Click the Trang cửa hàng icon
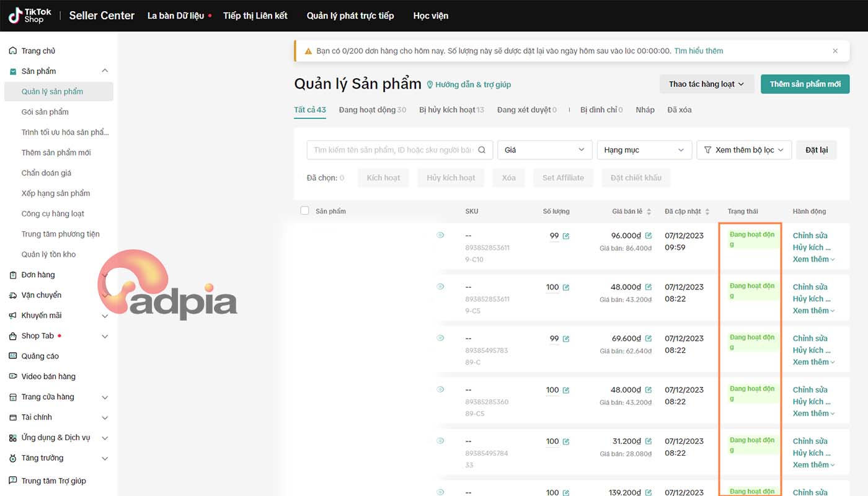Image resolution: width=868 pixels, height=496 pixels. click(x=13, y=397)
